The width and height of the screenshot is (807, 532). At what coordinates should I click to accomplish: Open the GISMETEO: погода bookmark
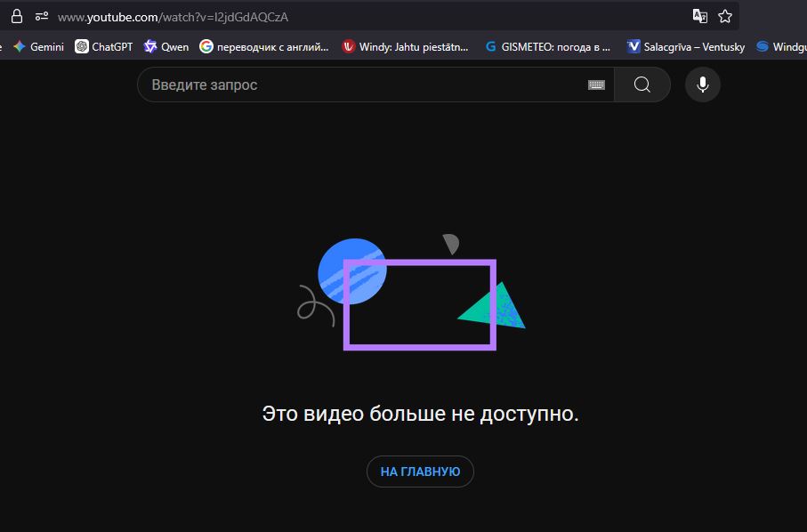tap(548, 47)
